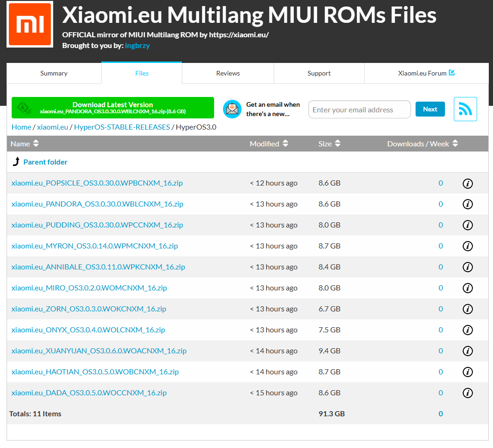The width and height of the screenshot is (493, 448).
Task: Sort files by Name column
Action: coord(36,144)
